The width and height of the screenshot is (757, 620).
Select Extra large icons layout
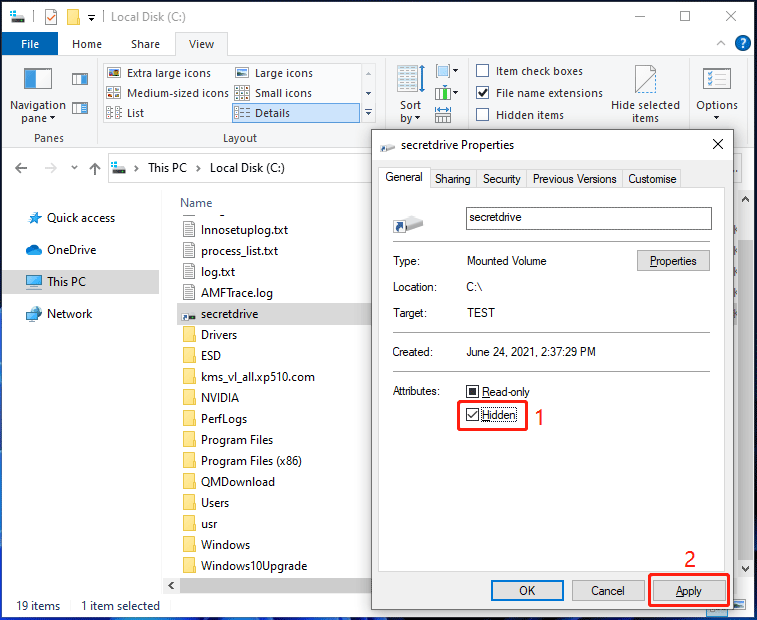tap(170, 73)
